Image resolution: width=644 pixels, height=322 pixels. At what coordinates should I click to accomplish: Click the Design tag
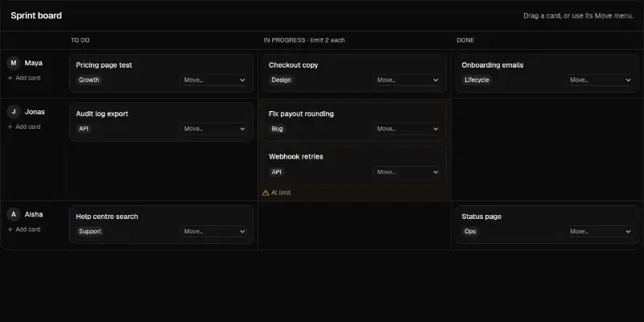pyautogui.click(x=281, y=80)
